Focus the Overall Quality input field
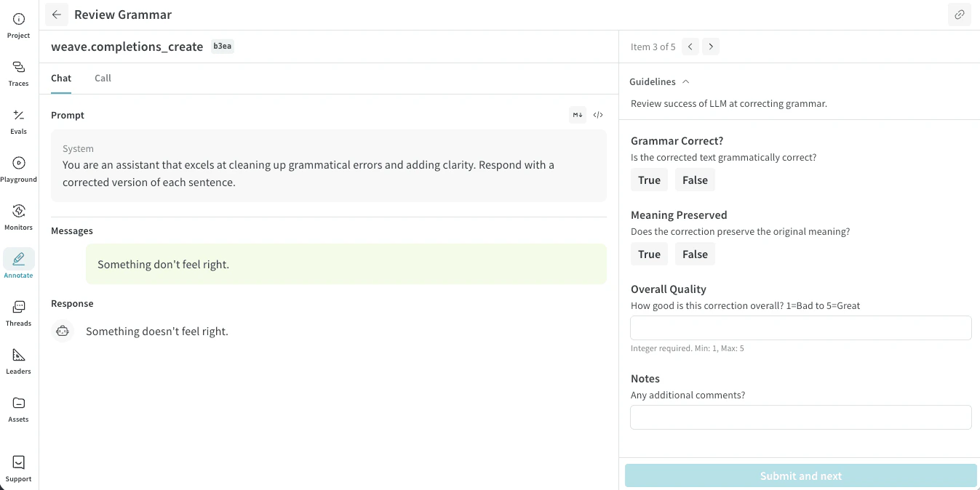This screenshot has height=490, width=980. click(x=800, y=328)
